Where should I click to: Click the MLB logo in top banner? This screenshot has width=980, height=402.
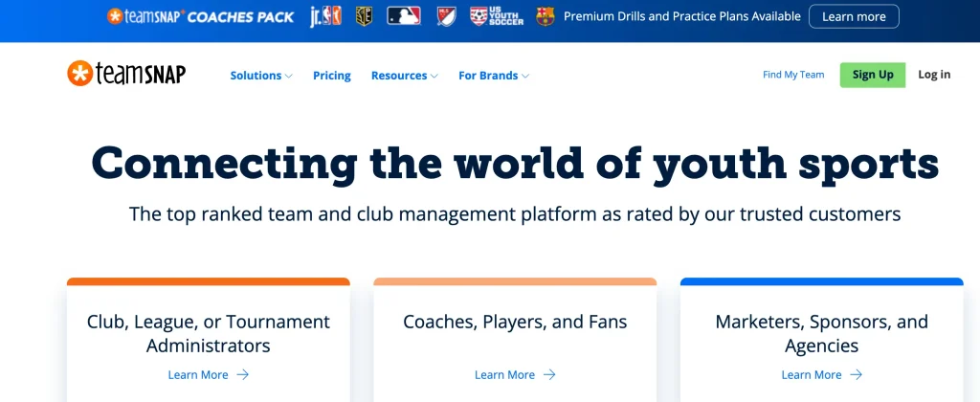pyautogui.click(x=403, y=16)
